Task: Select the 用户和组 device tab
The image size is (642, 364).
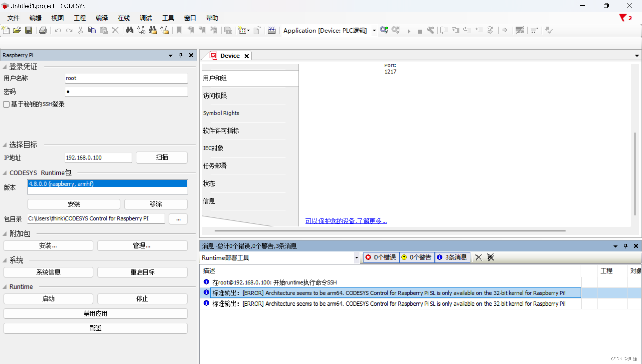Action: pyautogui.click(x=250, y=78)
